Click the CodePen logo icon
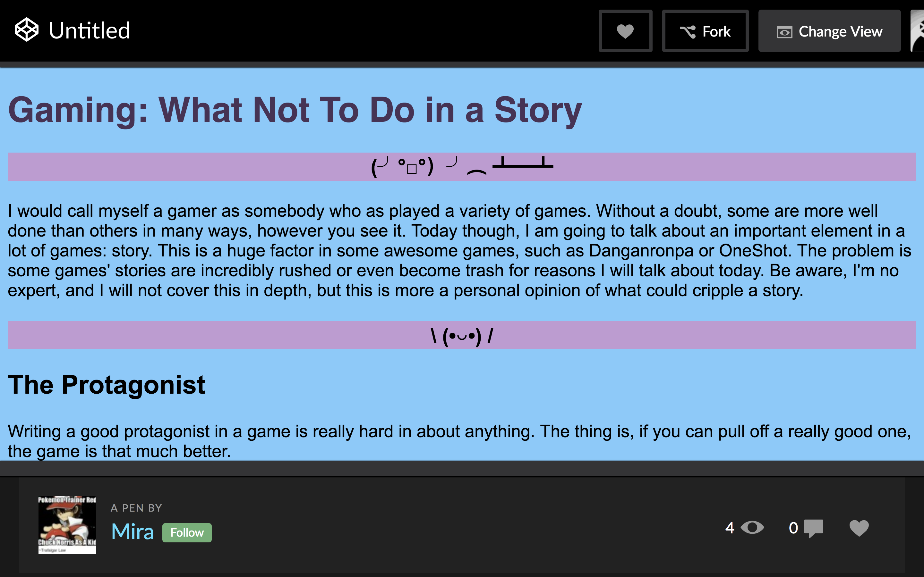Viewport: 924px width, 577px height. point(26,30)
